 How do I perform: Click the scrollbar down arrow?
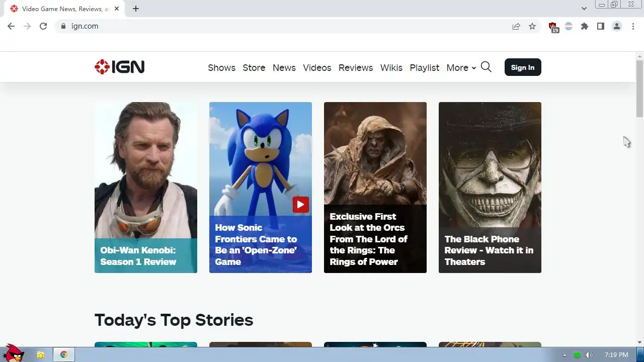click(x=640, y=342)
